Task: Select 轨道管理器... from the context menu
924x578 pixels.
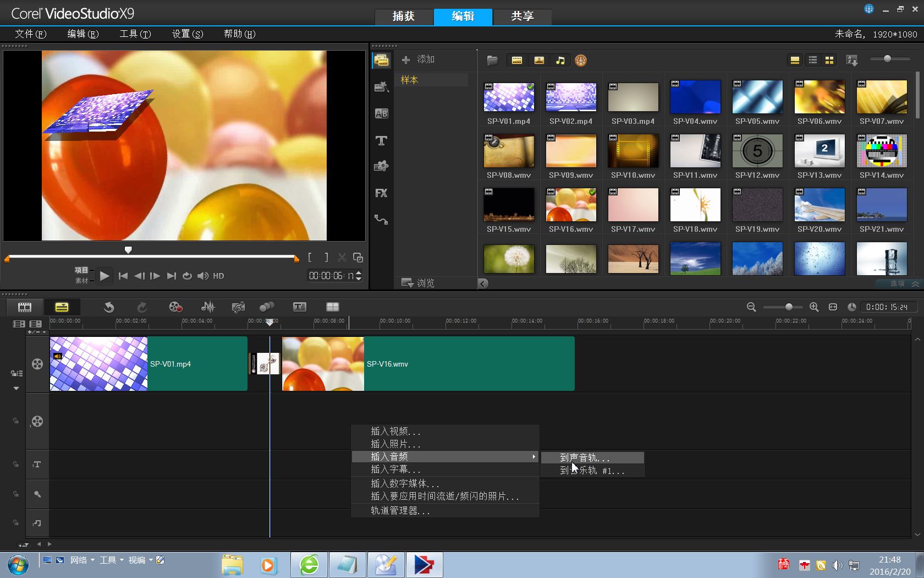Action: [x=445, y=510]
